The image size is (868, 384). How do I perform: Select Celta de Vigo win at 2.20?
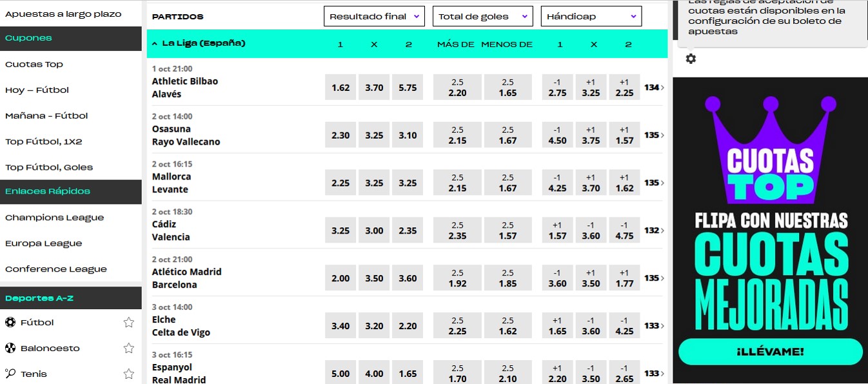[x=408, y=326]
